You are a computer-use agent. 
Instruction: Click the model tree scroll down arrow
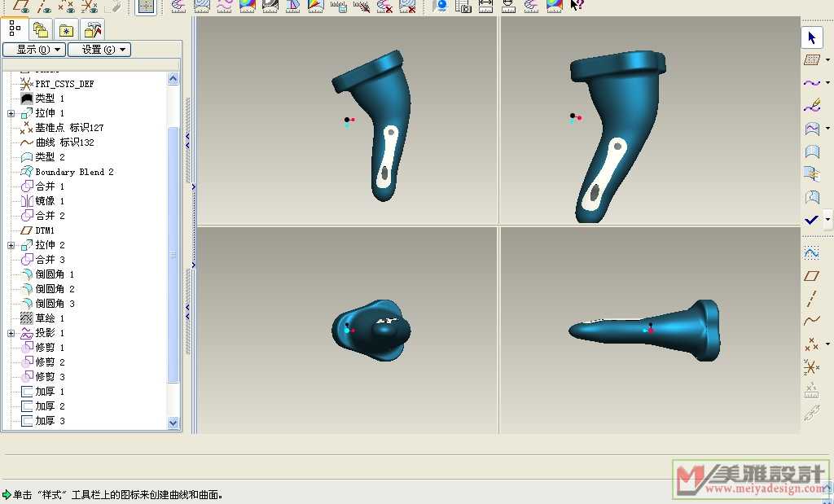[x=173, y=423]
